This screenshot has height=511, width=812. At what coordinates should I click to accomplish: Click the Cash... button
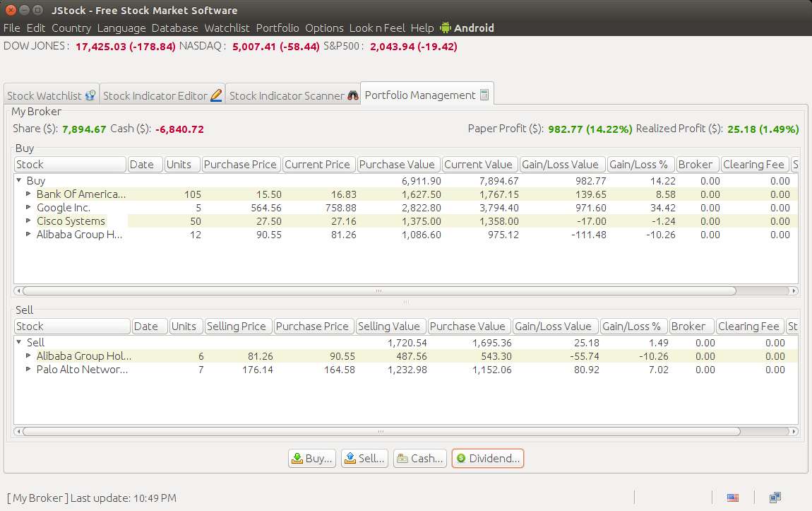420,458
